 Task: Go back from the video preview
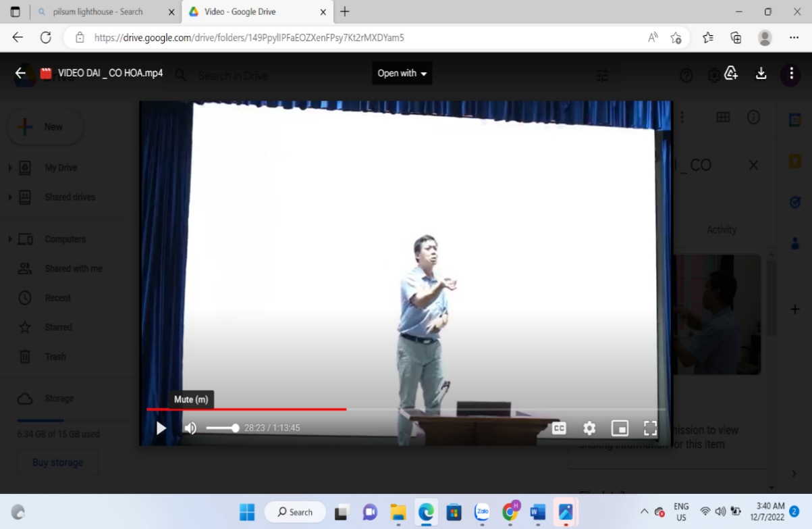pos(21,74)
